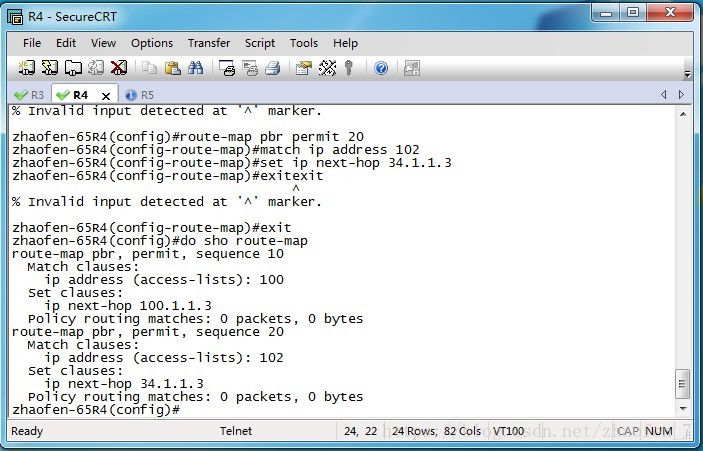
Task: Open the Help menu
Action: pos(345,43)
